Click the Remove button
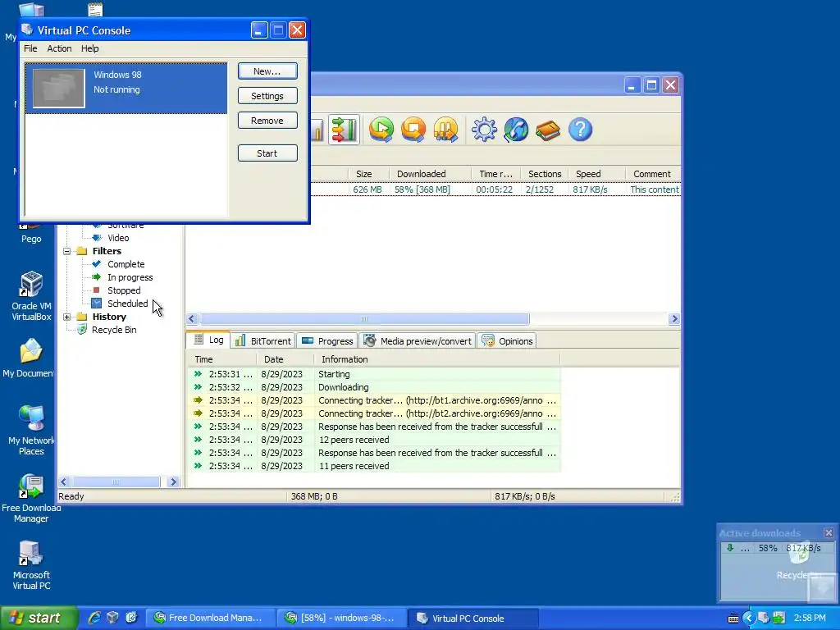Screen dimensions: 840x630 tap(267, 121)
